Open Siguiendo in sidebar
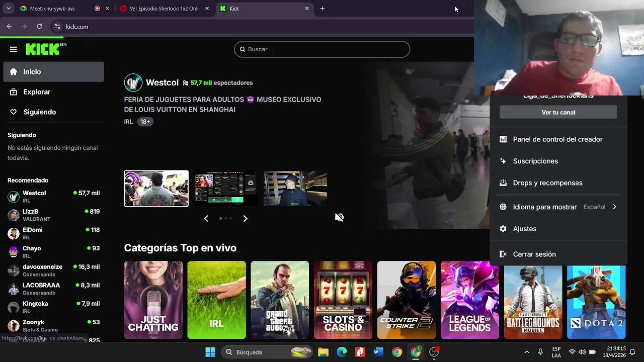644x362 pixels. point(54,112)
